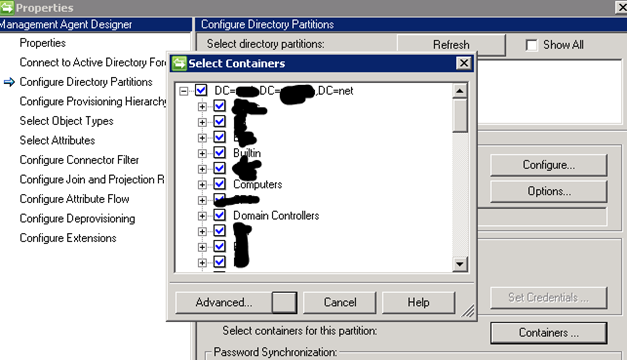
Task: Open Configure Deprovisioning page
Action: pyautogui.click(x=77, y=218)
